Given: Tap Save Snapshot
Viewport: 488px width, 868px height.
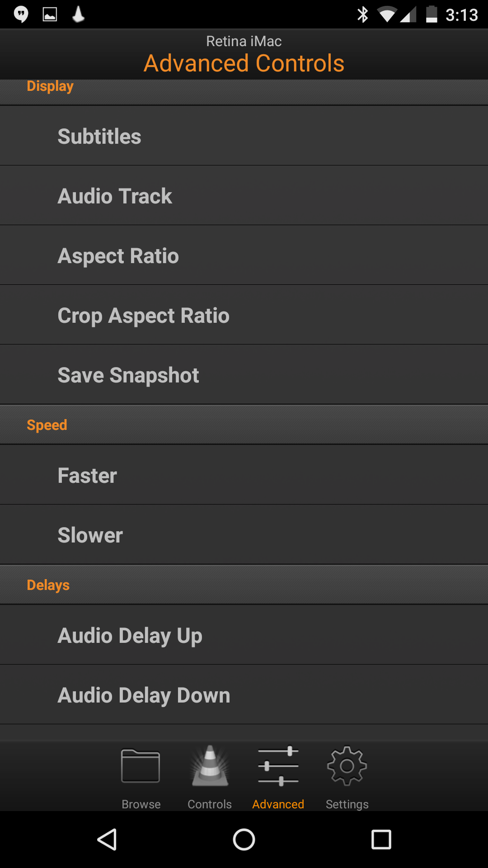Looking at the screenshot, I should (244, 375).
